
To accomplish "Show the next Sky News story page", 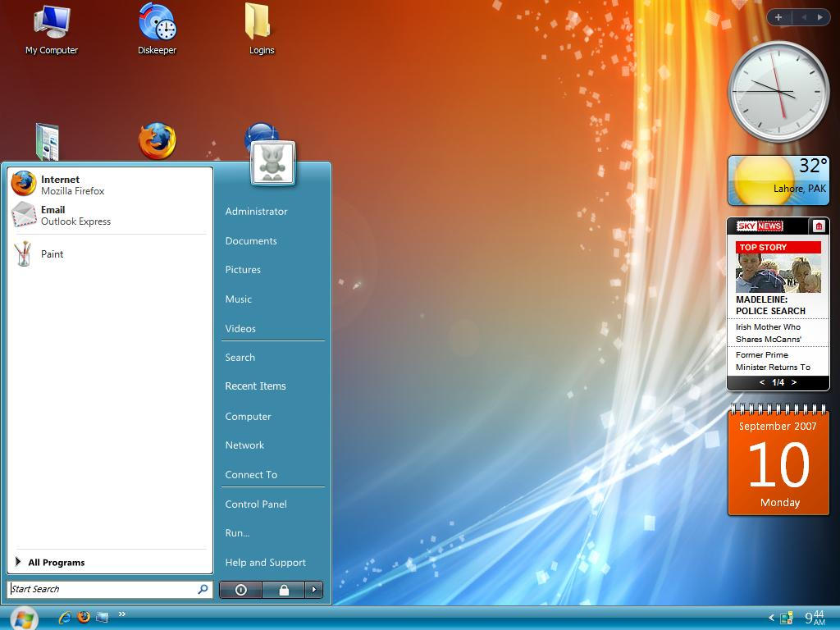I will click(x=793, y=382).
